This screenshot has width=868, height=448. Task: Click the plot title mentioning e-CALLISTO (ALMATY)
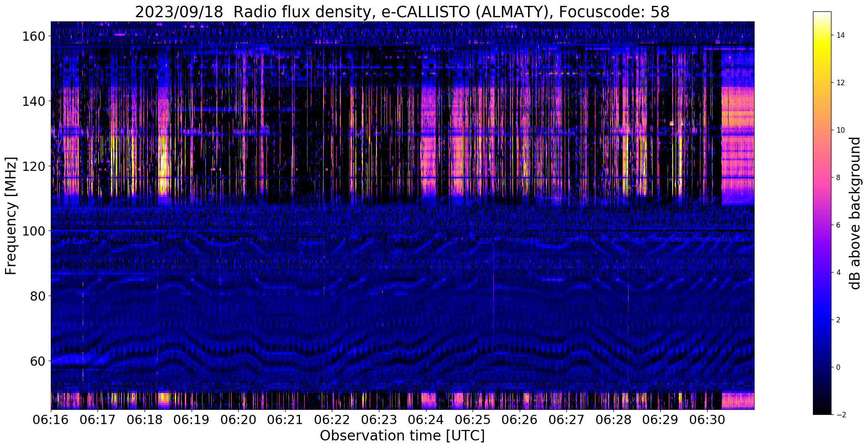402,12
